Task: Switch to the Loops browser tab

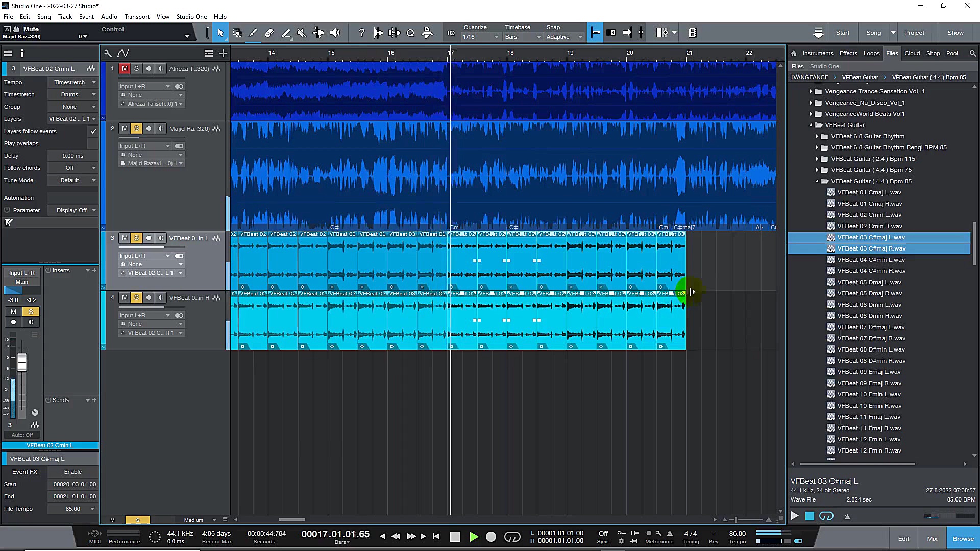Action: click(x=871, y=53)
